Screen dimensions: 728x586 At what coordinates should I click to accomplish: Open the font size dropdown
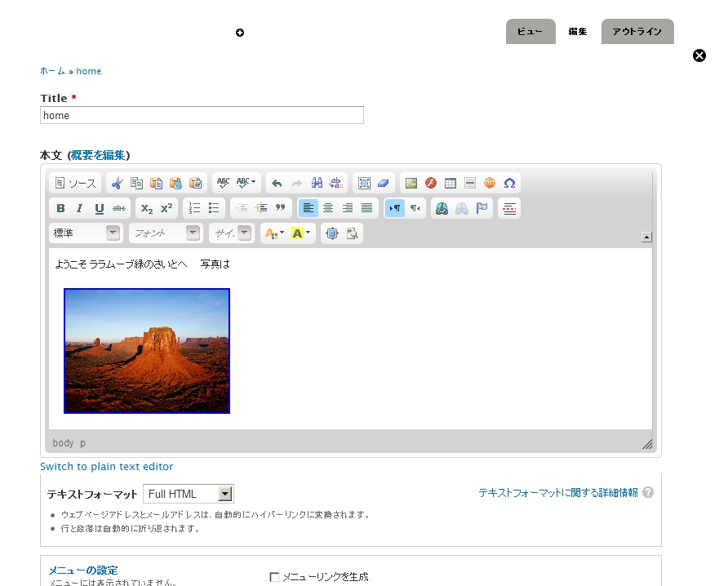coord(231,233)
